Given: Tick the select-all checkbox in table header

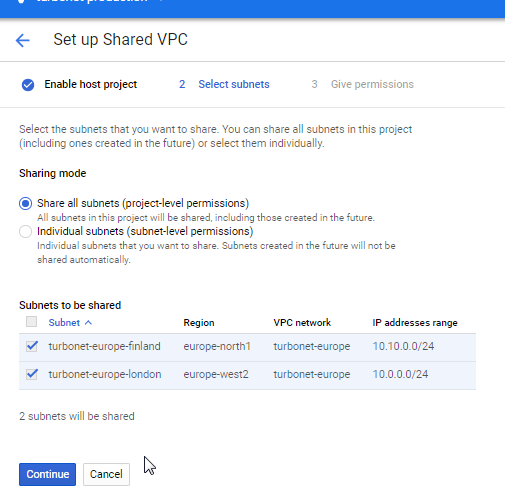Looking at the screenshot, I should coord(32,322).
